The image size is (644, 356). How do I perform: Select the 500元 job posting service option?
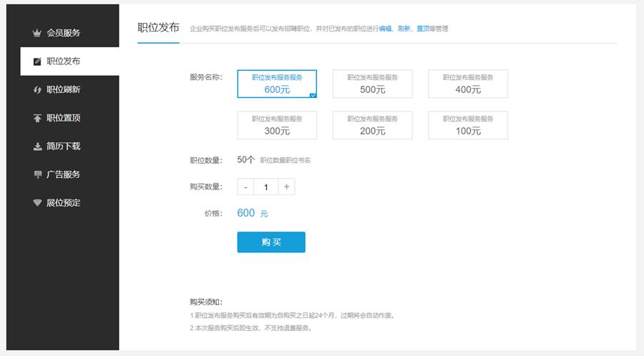(x=372, y=84)
